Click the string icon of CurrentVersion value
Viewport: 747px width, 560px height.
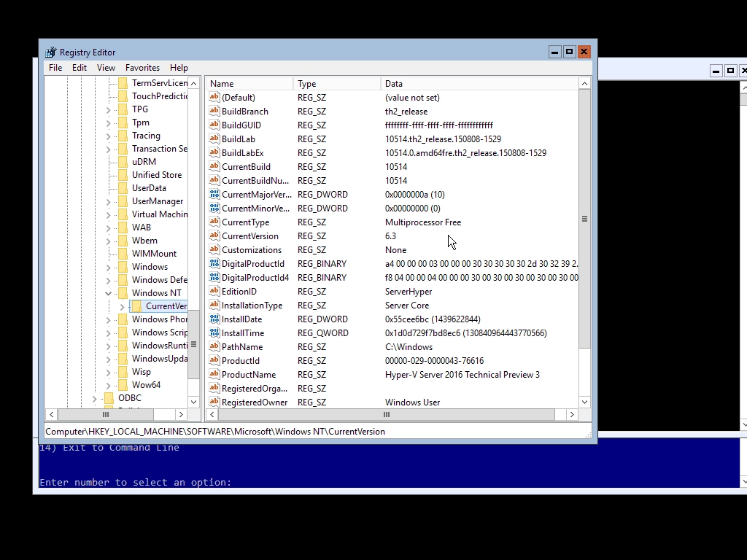tap(214, 236)
